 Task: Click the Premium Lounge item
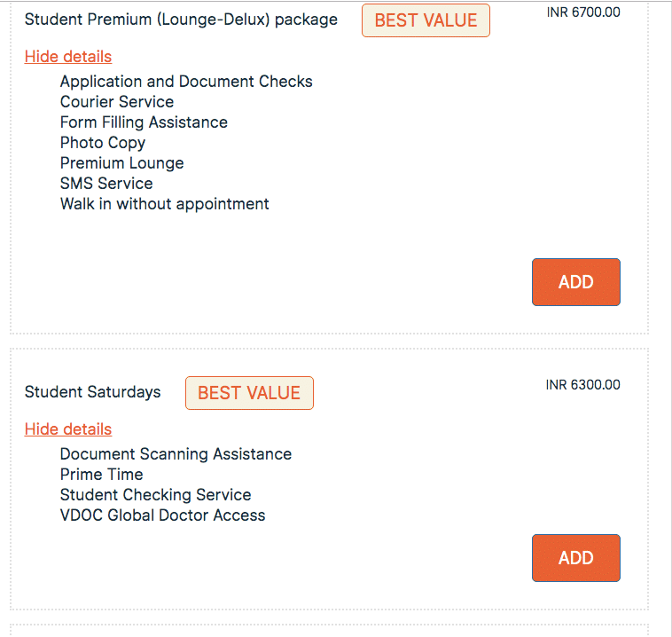(x=122, y=163)
